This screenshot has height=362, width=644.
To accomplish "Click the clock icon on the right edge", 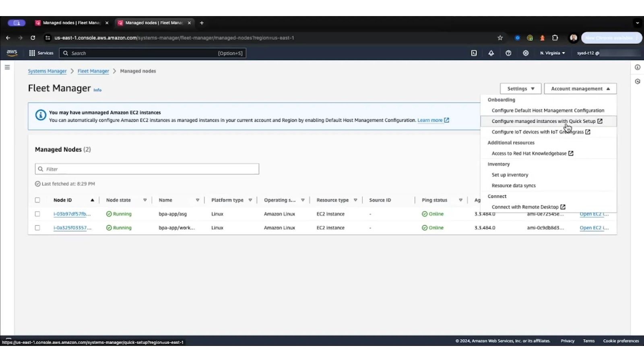I will pos(638,81).
